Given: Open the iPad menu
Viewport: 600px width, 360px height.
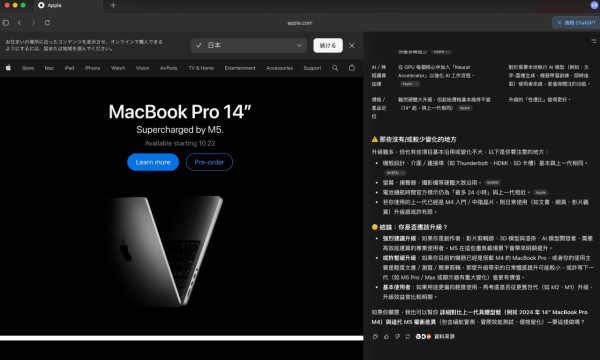Looking at the screenshot, I should pos(70,68).
